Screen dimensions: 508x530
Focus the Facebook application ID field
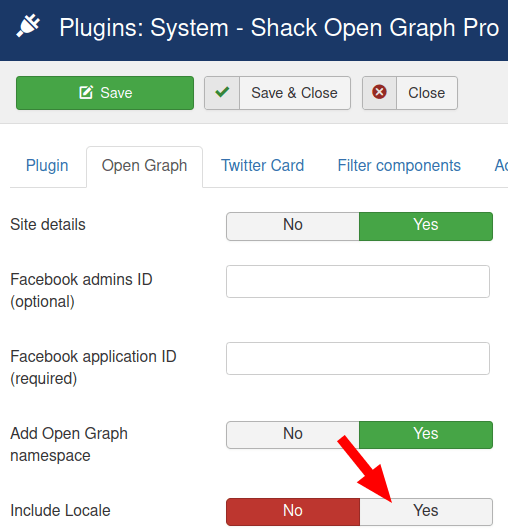pyautogui.click(x=358, y=359)
